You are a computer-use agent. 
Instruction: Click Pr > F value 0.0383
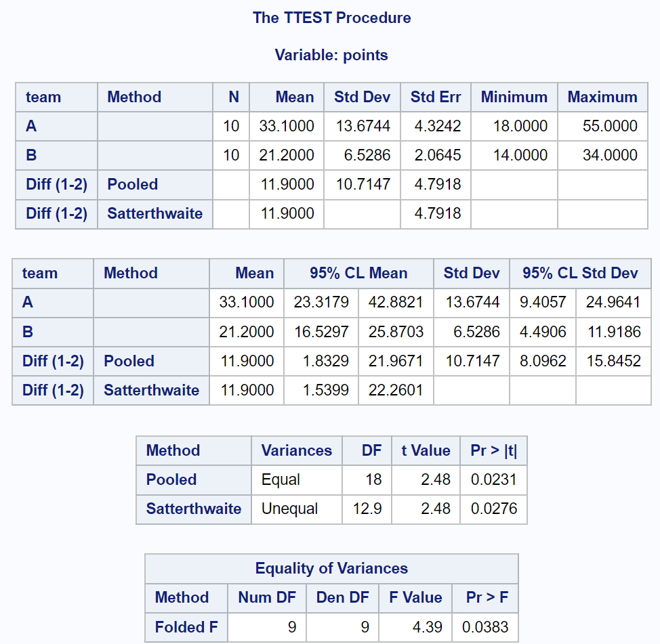pyautogui.click(x=485, y=627)
